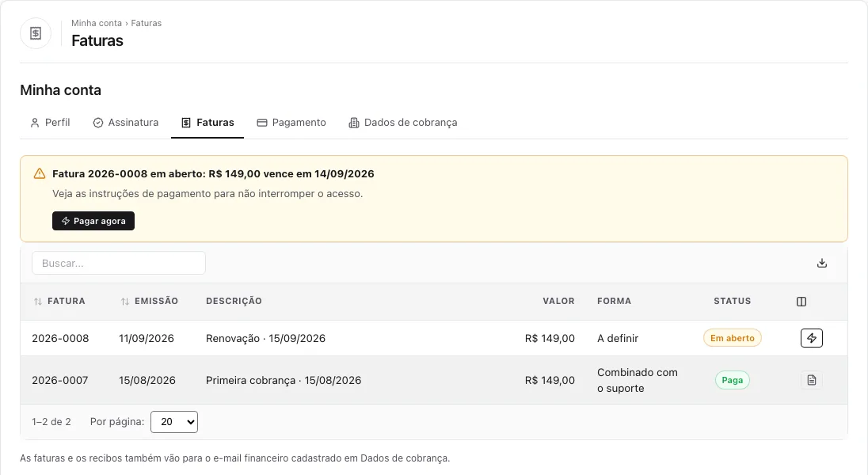Image resolution: width=868 pixels, height=475 pixels.
Task: Open the Dados de cobrança tab
Action: (403, 123)
